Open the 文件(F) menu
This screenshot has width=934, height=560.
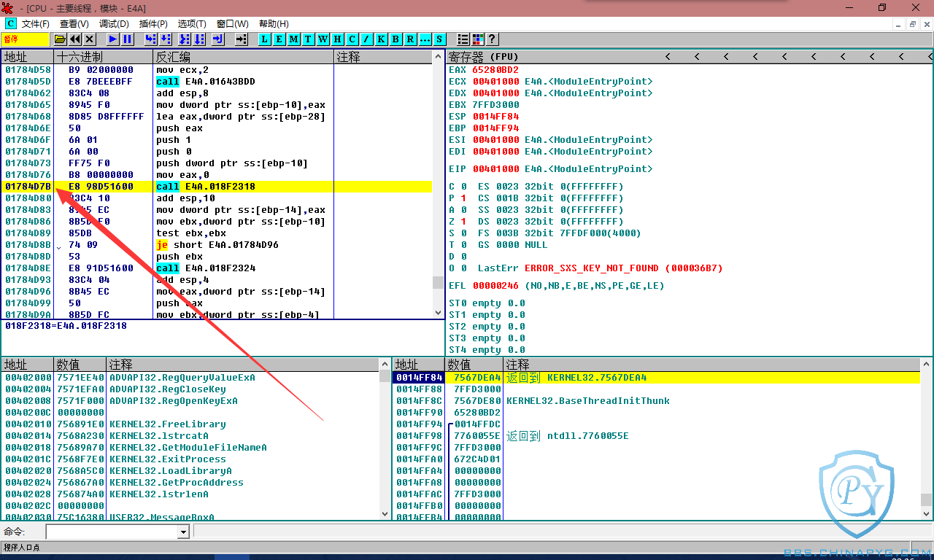point(36,24)
